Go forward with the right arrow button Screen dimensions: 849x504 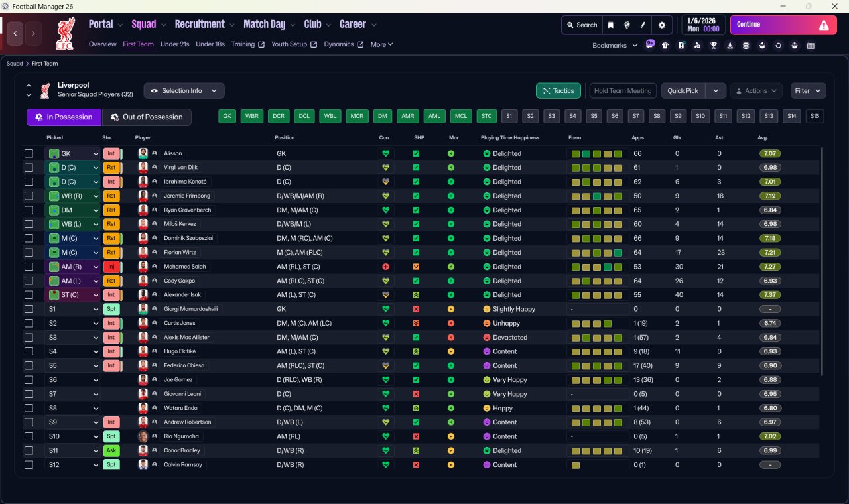33,33
